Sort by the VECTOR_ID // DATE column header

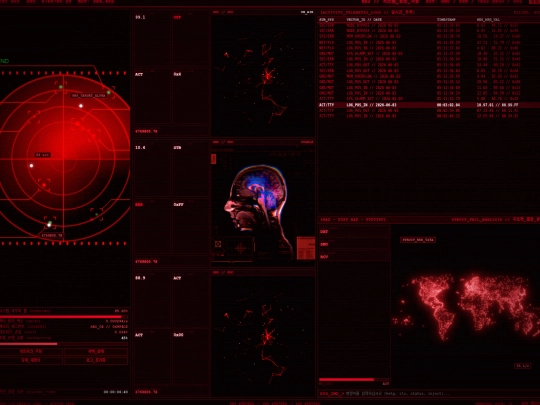click(x=364, y=20)
